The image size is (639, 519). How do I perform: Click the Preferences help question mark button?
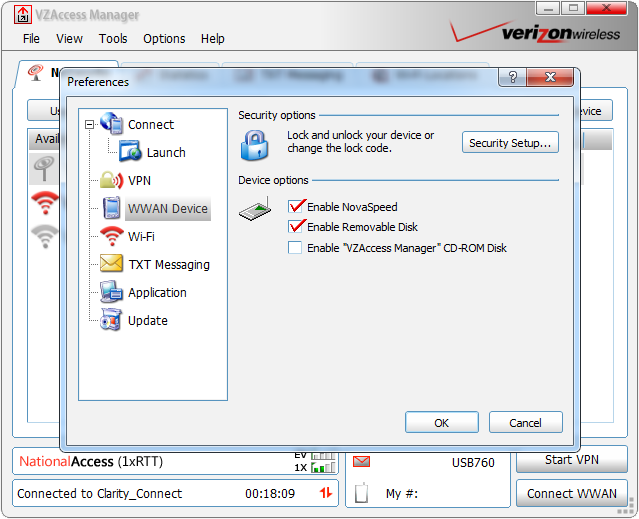(x=513, y=77)
